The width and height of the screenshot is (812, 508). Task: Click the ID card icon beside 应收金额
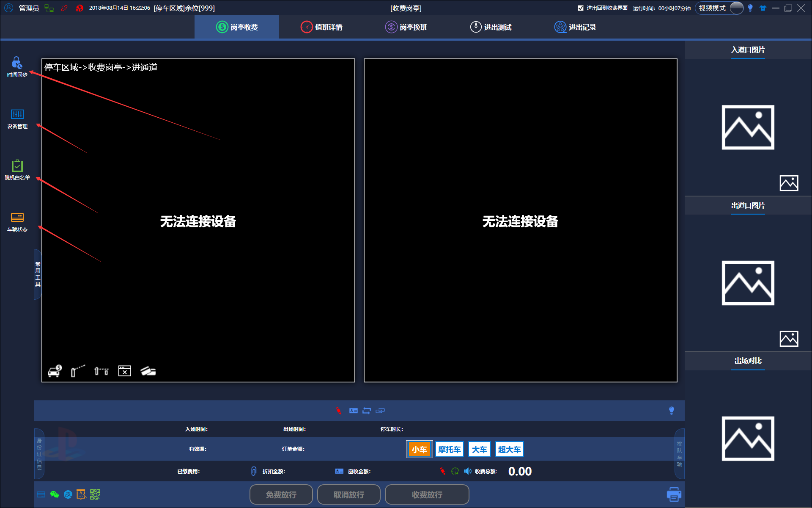pyautogui.click(x=339, y=471)
